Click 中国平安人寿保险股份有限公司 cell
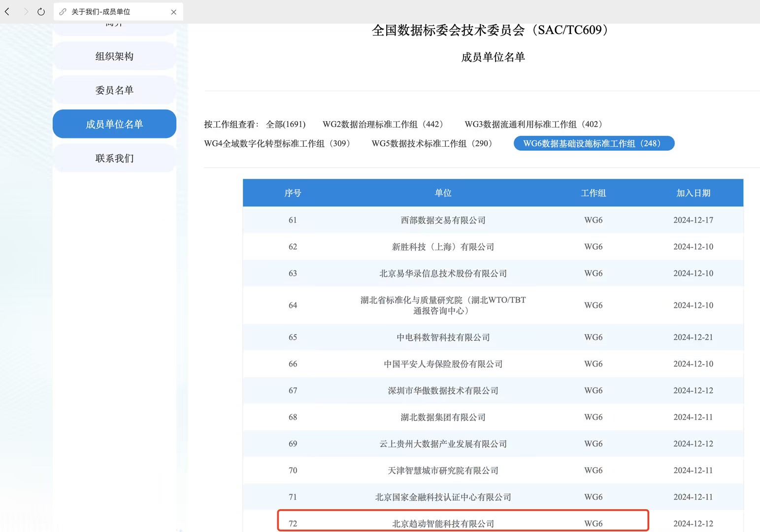 (x=443, y=364)
